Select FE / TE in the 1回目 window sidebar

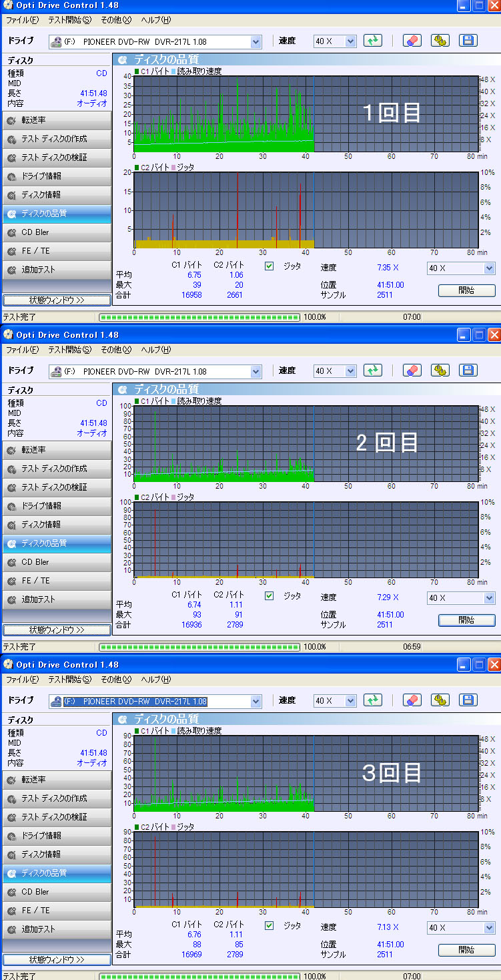point(57,251)
